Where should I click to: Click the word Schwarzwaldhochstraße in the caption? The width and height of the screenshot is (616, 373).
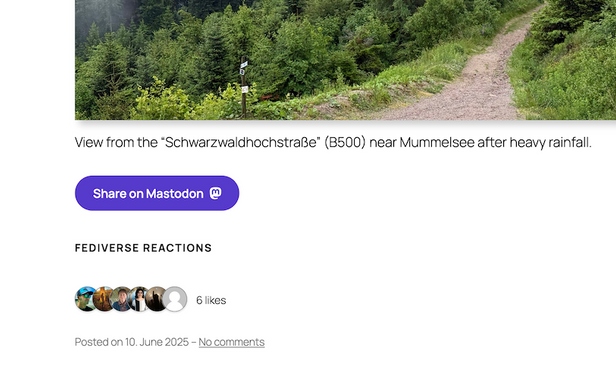(240, 142)
